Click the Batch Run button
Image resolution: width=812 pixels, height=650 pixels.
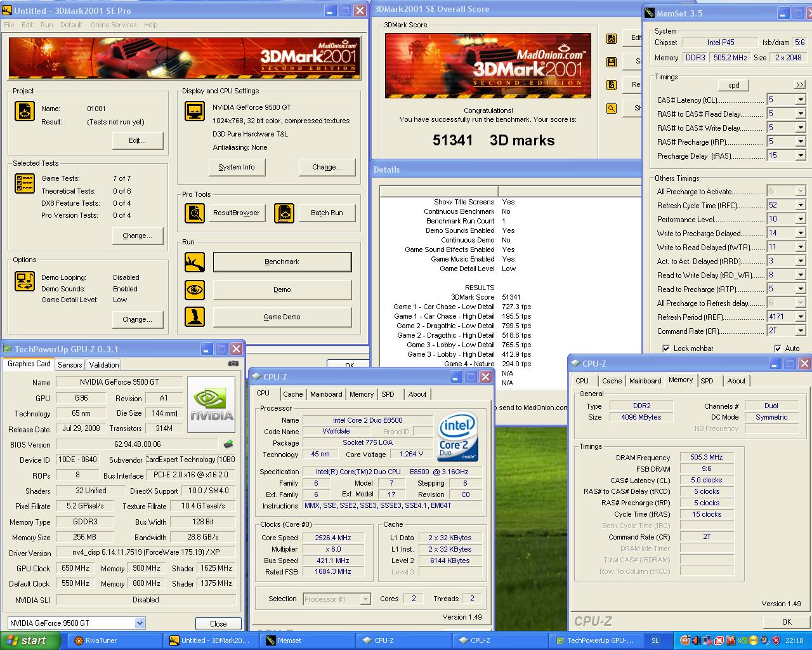click(x=327, y=213)
